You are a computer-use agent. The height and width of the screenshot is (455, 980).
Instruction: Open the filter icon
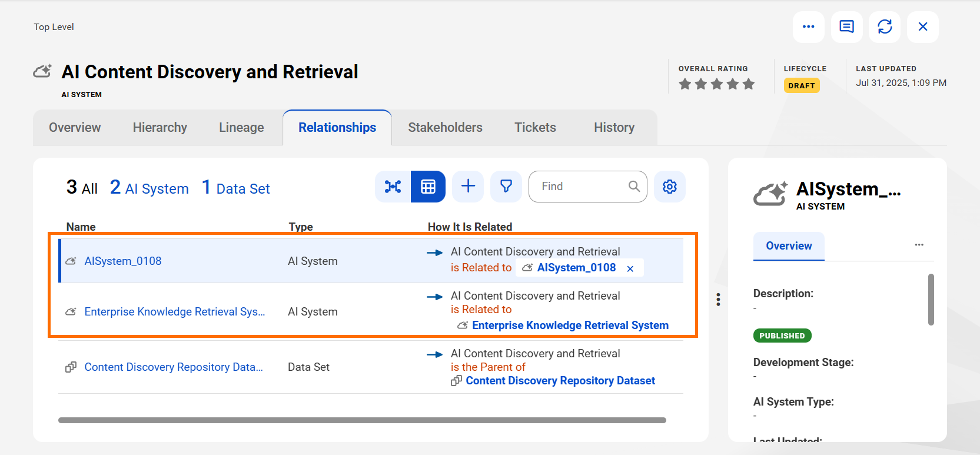tap(506, 187)
